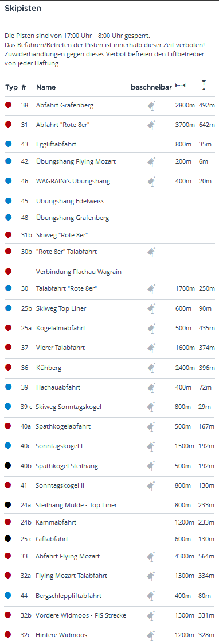Screen dimensions: 219x644
Task: Click the elevation difference header icon
Action: [x=204, y=86]
